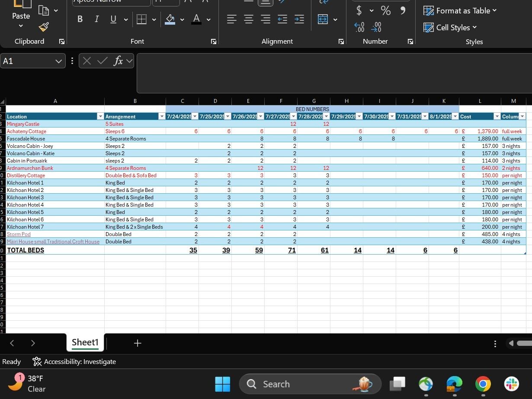Open the underline style dropdown arrow
This screenshot has width=532, height=399.
tap(126, 19)
